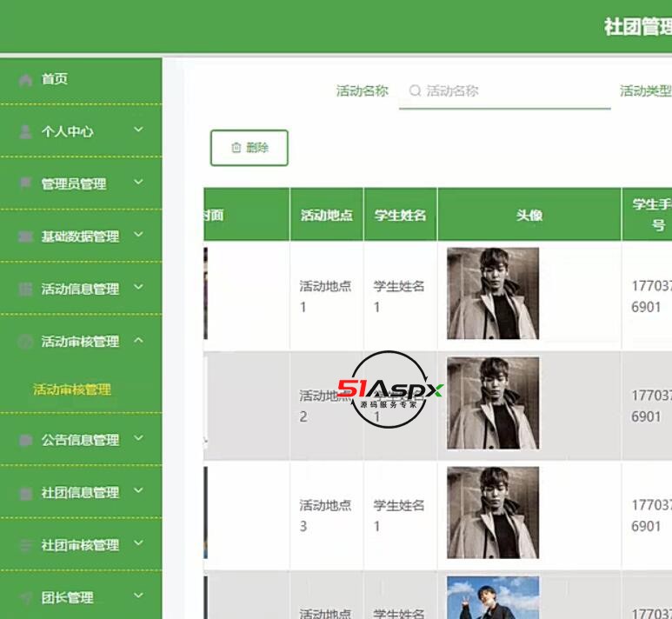The height and width of the screenshot is (619, 672).
Task: Click the icon beside 基础数据管理
Action: click(x=26, y=236)
